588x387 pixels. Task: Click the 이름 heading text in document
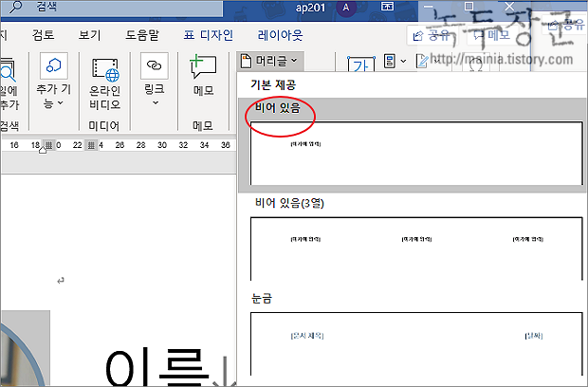pyautogui.click(x=156, y=367)
